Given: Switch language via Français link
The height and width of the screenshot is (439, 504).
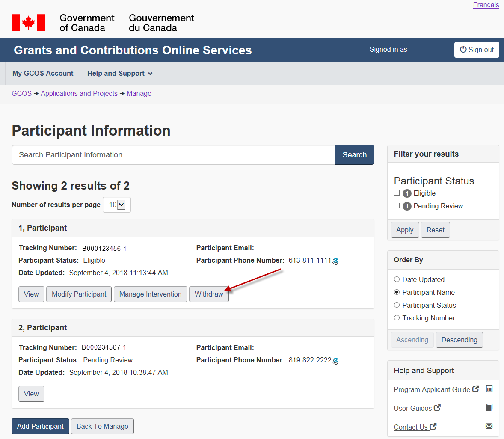Looking at the screenshot, I should [x=486, y=5].
